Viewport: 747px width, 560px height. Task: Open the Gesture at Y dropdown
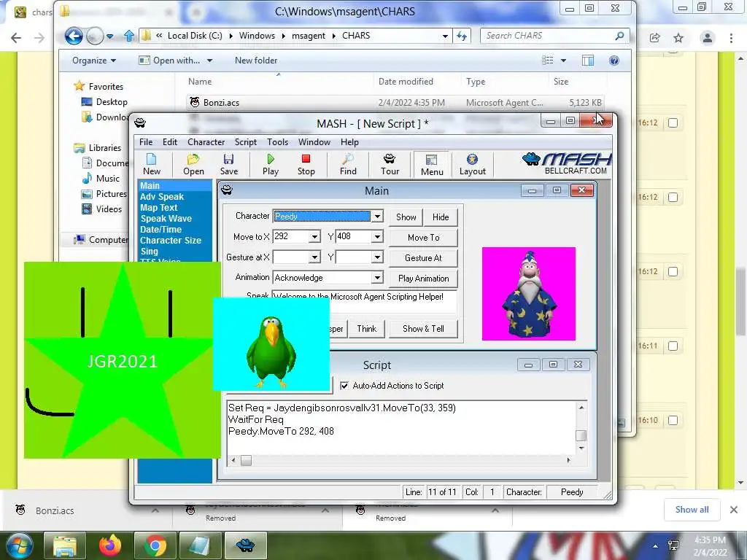[377, 257]
